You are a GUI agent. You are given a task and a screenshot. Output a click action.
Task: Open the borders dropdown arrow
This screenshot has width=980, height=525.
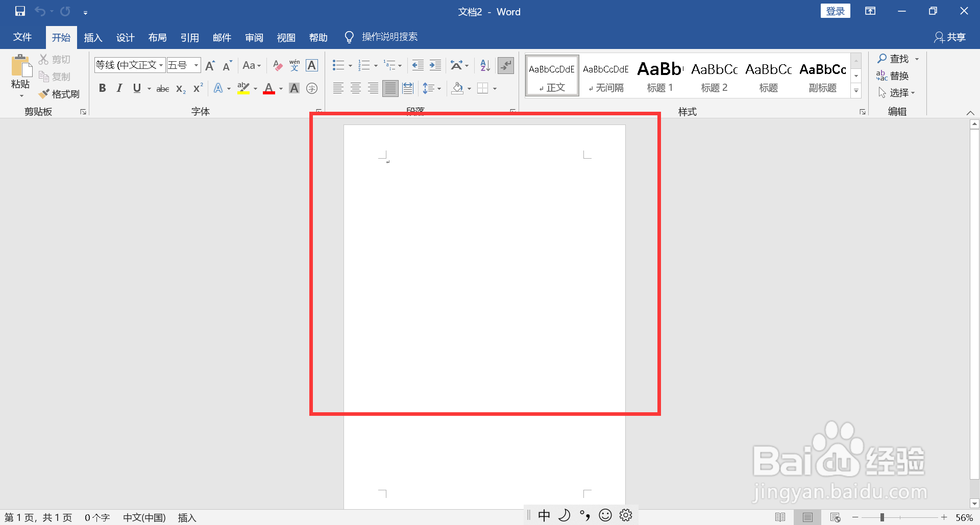[495, 89]
